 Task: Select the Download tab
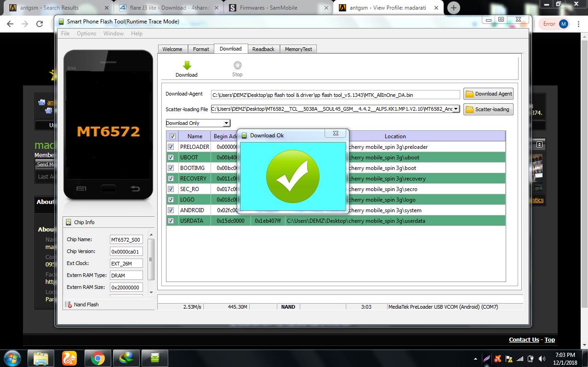pyautogui.click(x=231, y=49)
